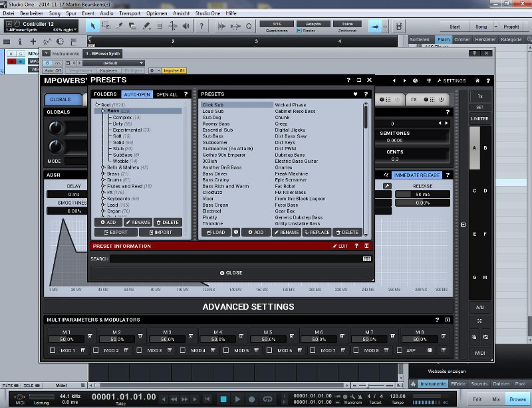Click the home icon in MPowerSynth header

click(x=477, y=80)
